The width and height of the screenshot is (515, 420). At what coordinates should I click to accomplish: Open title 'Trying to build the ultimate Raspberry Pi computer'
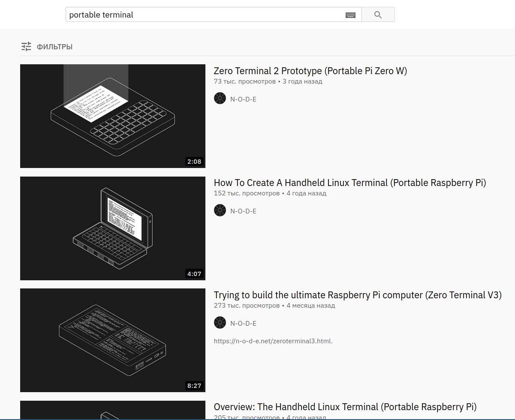pos(358,295)
